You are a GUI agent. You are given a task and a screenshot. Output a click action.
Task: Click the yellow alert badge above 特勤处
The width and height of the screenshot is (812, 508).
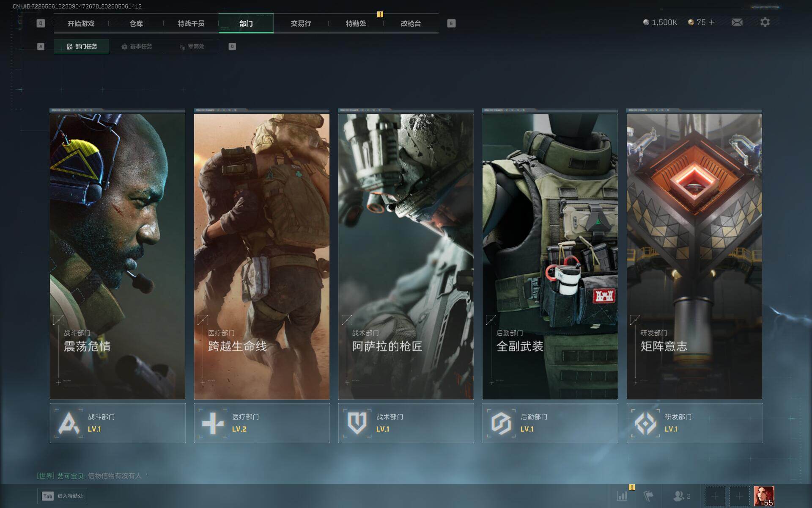click(x=380, y=14)
